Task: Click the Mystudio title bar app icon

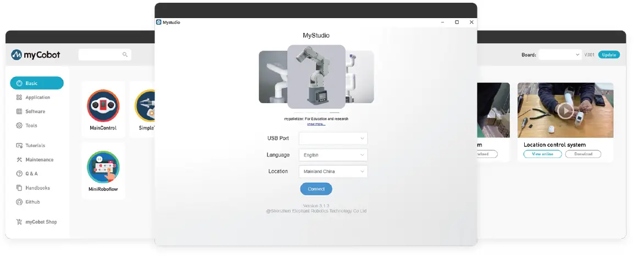Action: click(159, 22)
